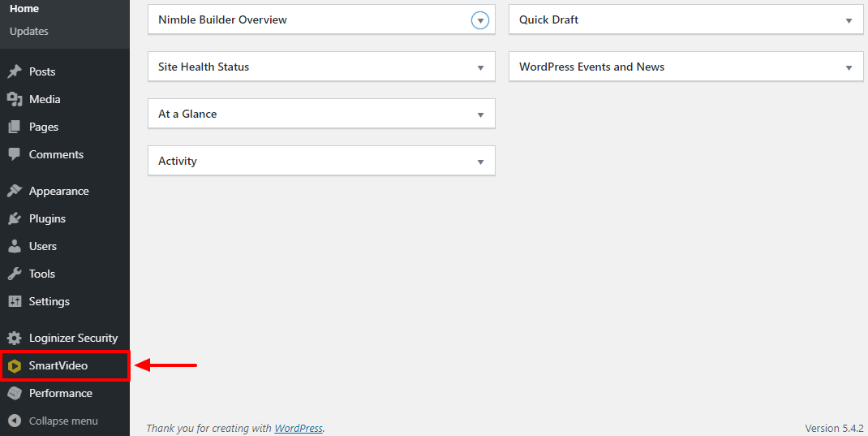Click the At a Glance heading
Viewport: 868px width, 436px height.
point(187,114)
